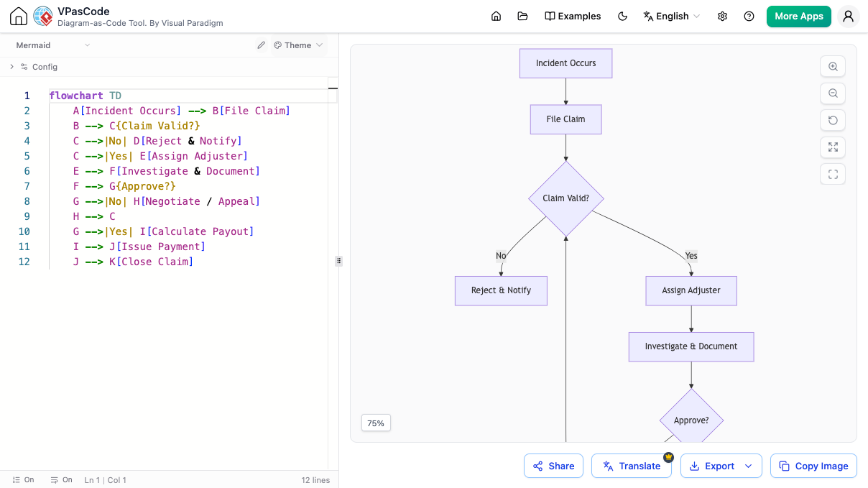Screen dimensions: 868x488
Task: Click the Claim Valid? diamond node
Action: tap(566, 198)
